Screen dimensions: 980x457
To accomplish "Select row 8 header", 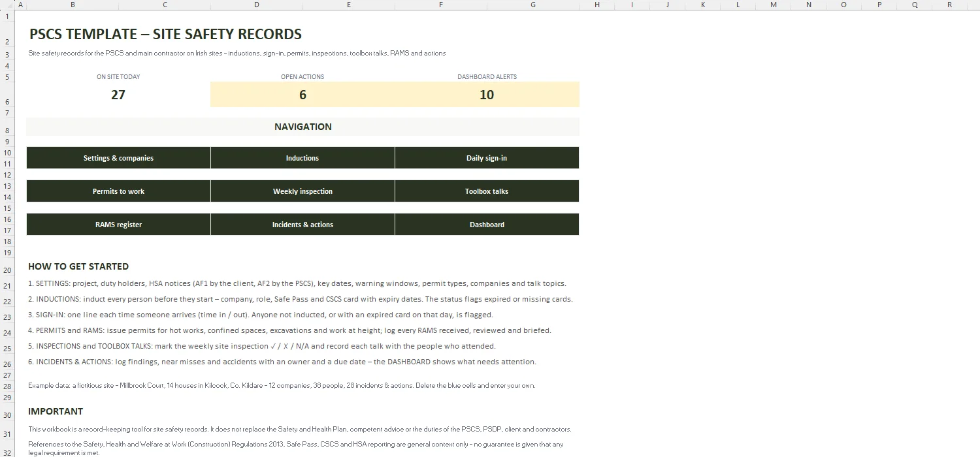I will coord(7,127).
